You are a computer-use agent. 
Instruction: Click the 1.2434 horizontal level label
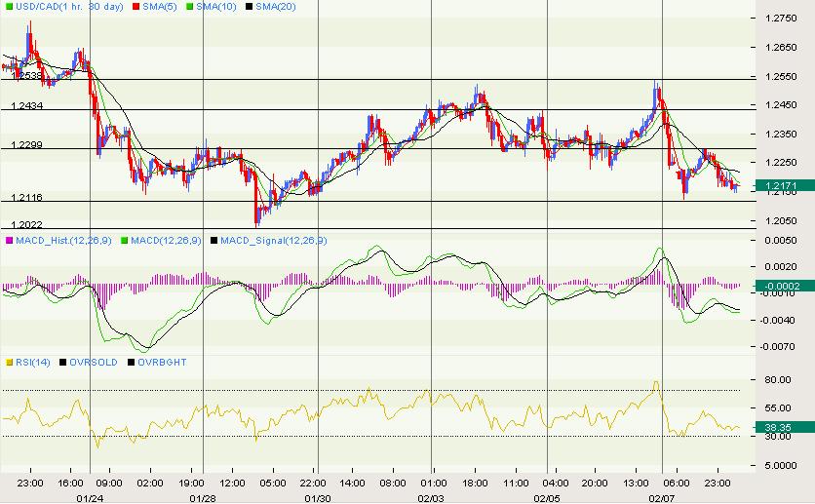tap(26, 106)
